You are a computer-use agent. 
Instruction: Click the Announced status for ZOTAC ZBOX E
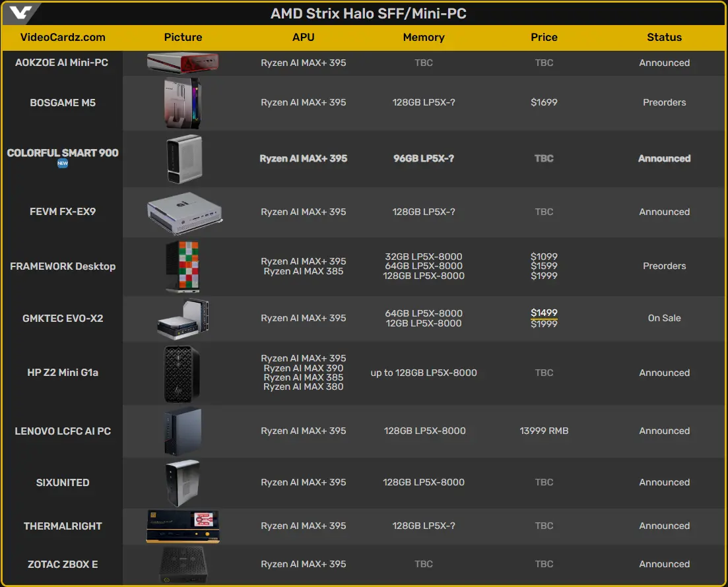(x=665, y=565)
